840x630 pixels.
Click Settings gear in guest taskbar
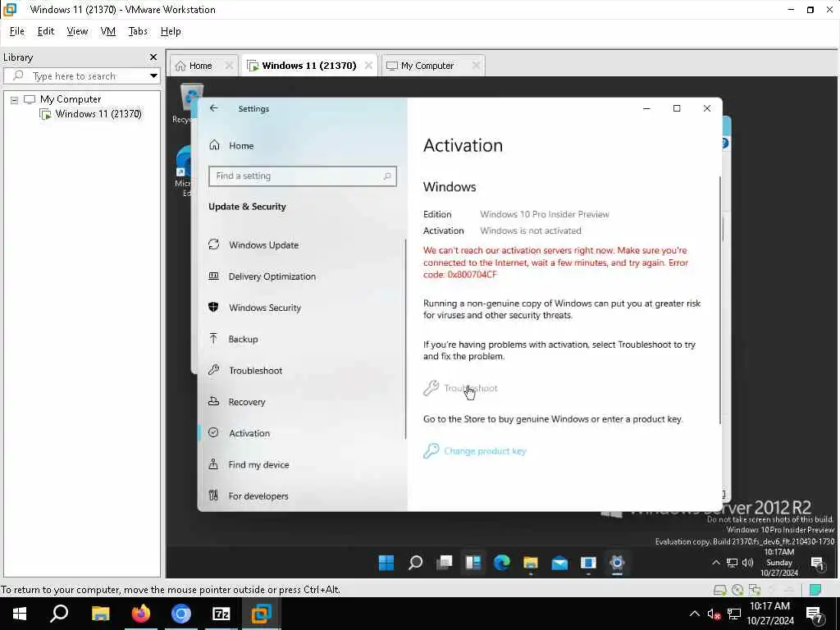point(617,563)
